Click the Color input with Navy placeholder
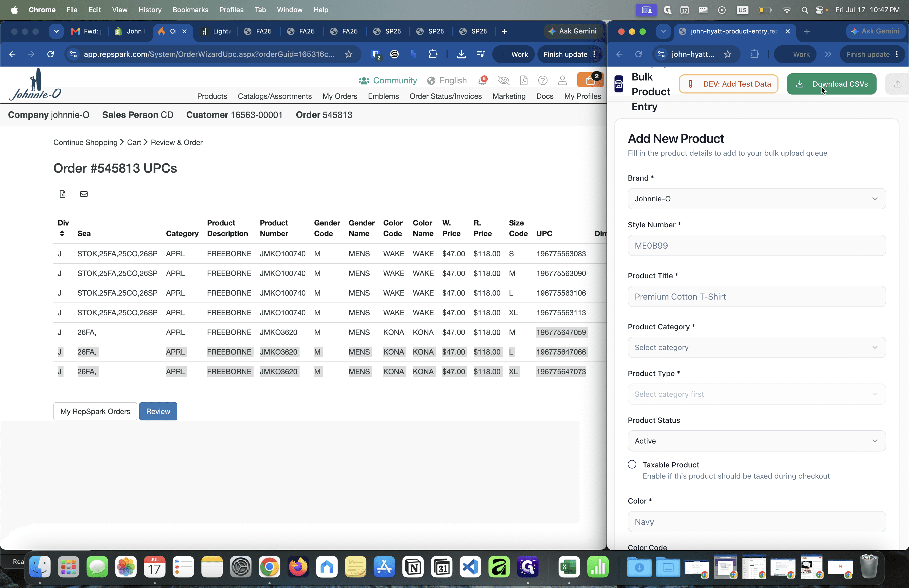This screenshot has height=588, width=909. point(757,522)
